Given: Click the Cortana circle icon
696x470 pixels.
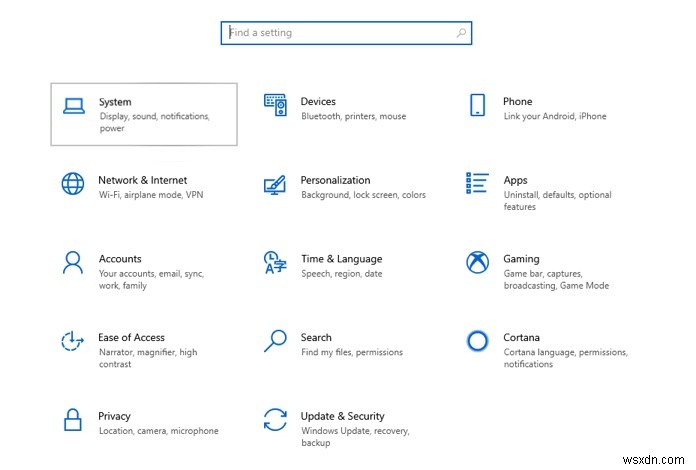Looking at the screenshot, I should pos(477,341).
